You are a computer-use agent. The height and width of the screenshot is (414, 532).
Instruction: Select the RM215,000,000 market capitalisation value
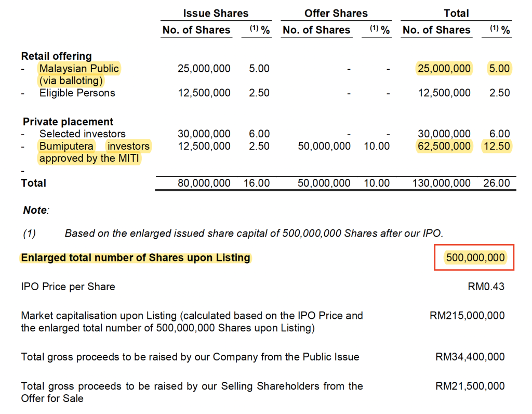point(467,315)
